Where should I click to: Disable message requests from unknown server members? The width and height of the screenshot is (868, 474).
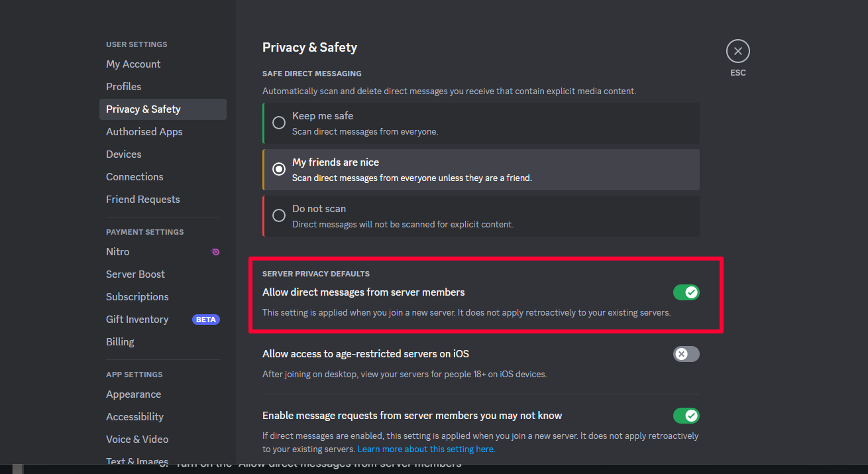(686, 416)
